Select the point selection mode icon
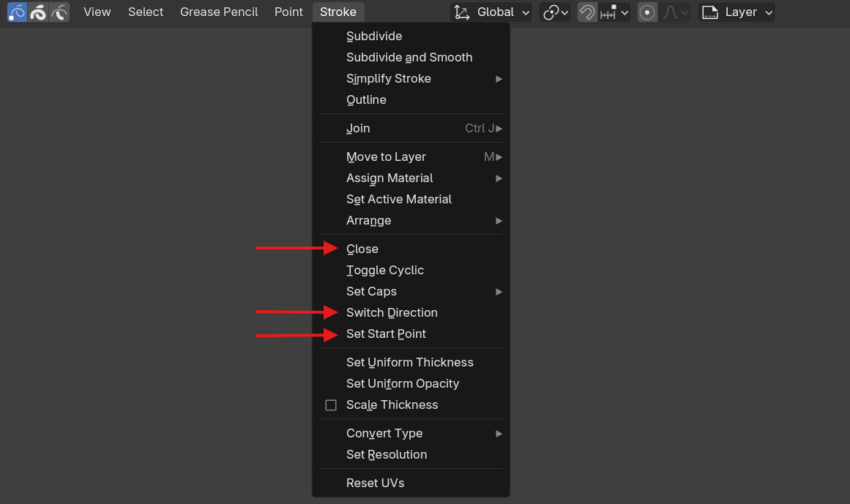850x504 pixels. [17, 12]
